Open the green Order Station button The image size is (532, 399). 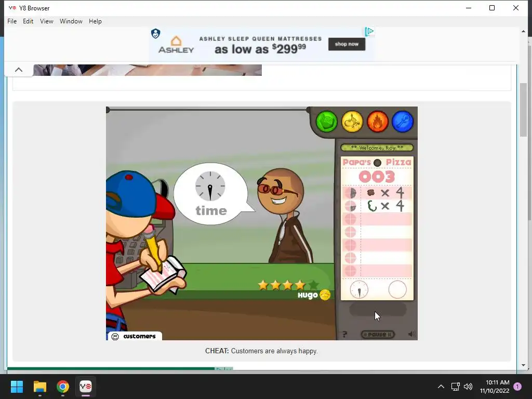coord(326,122)
